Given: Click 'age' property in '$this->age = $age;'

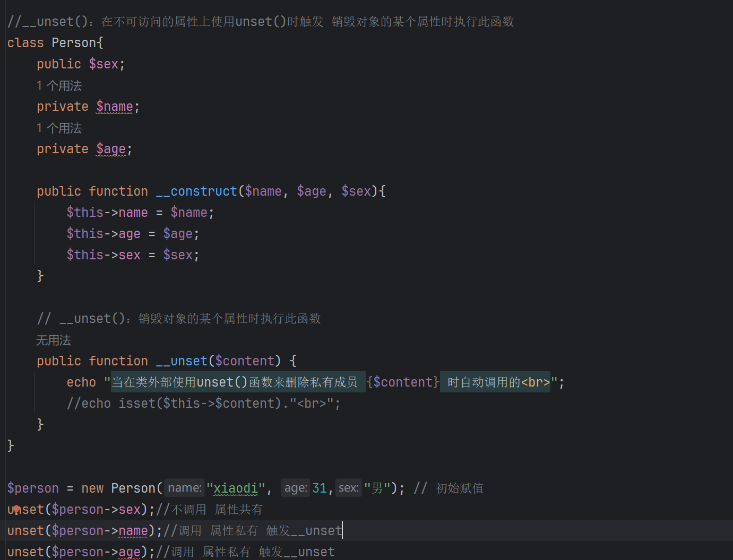Looking at the screenshot, I should 130,234.
